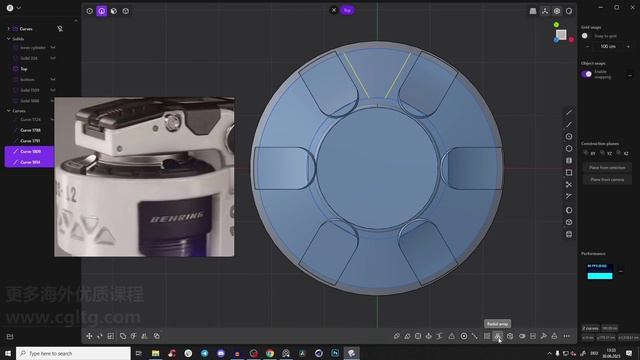The width and height of the screenshot is (640, 360).
Task: Toggle perspective/orthographic camera trapezoid icon
Action: coord(533,11)
